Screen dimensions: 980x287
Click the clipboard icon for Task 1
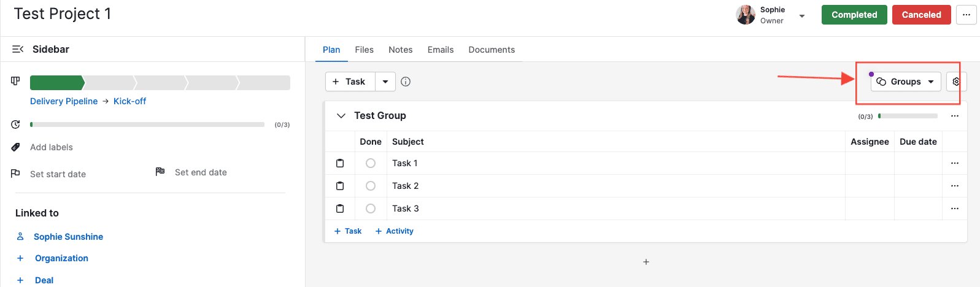(x=340, y=163)
